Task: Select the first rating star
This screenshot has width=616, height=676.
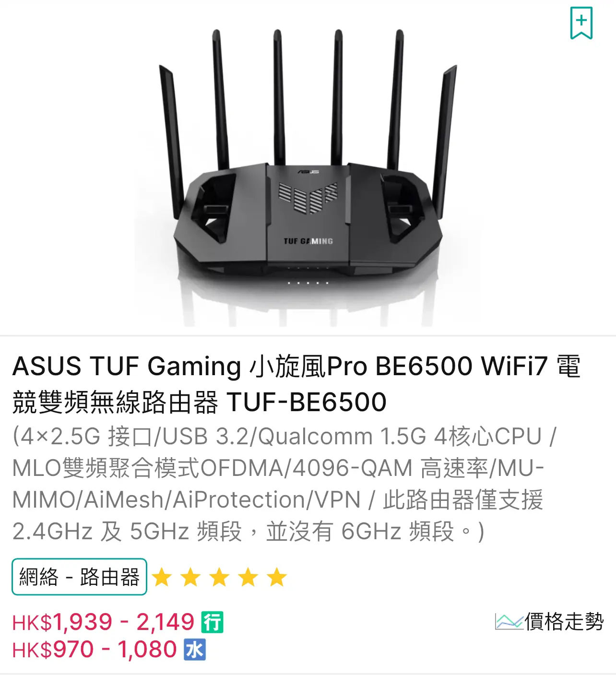Action: click(x=162, y=577)
